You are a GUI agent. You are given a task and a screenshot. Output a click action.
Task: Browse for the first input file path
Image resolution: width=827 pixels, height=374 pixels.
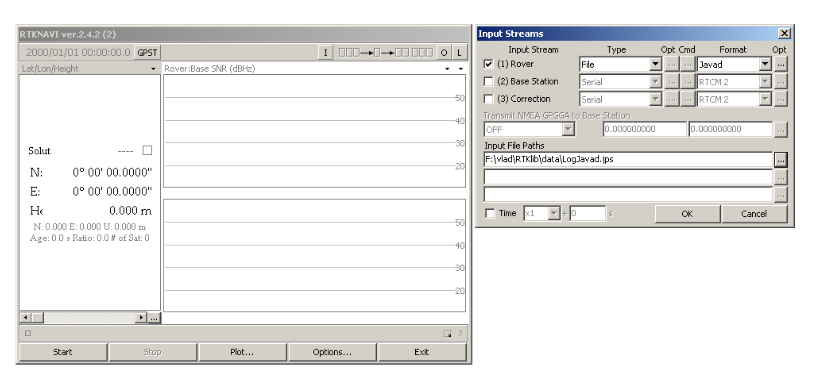pos(781,159)
